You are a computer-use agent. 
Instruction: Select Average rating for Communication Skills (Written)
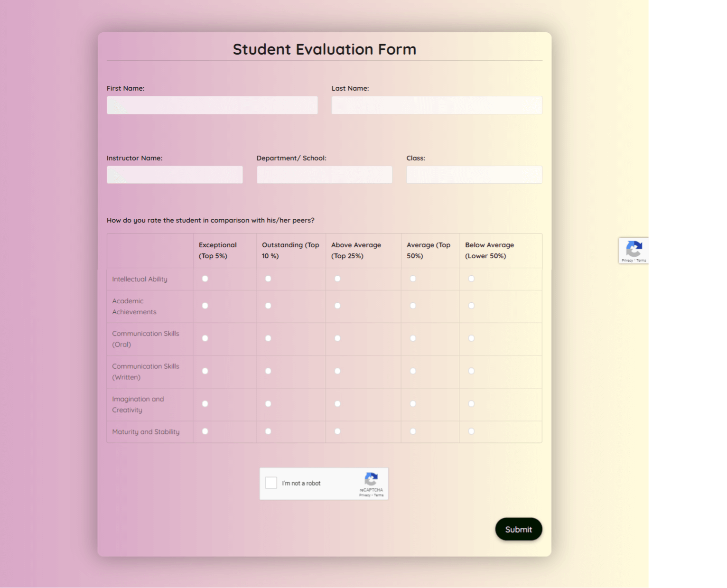pyautogui.click(x=413, y=371)
